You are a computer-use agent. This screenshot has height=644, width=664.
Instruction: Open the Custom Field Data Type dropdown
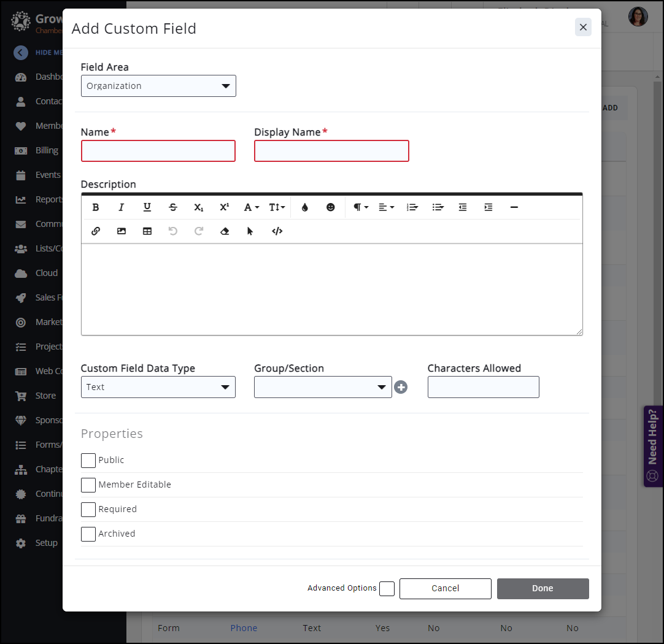[x=158, y=387]
